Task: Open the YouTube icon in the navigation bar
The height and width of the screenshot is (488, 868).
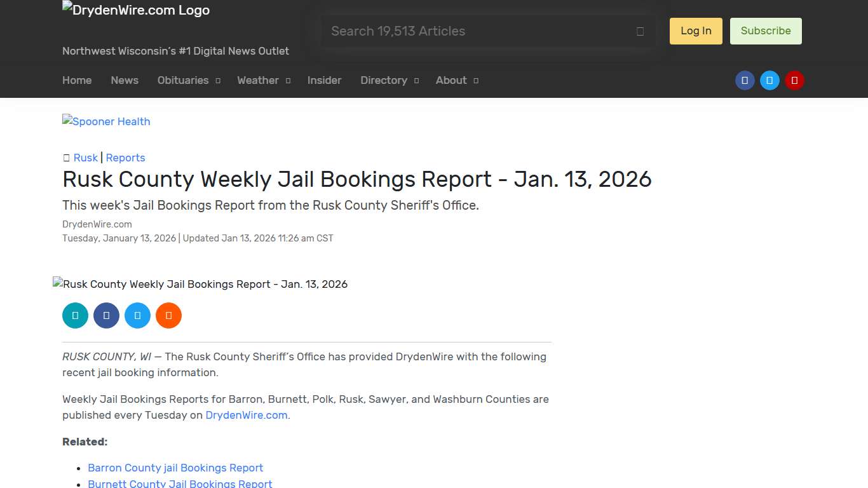Action: click(794, 80)
